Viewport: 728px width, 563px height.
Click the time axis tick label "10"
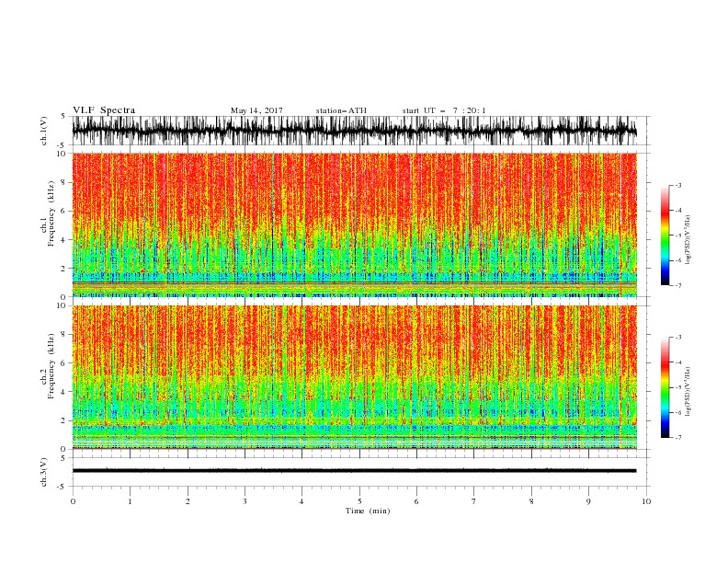click(x=646, y=501)
